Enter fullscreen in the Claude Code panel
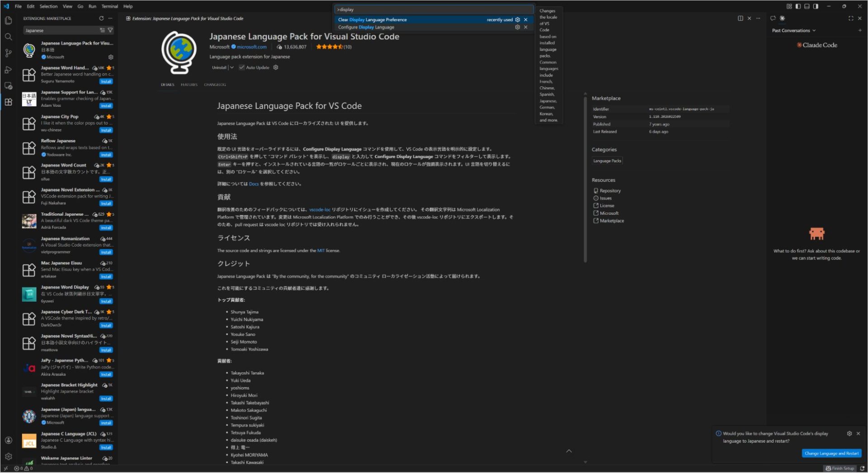The width and height of the screenshot is (868, 473). 850,18
